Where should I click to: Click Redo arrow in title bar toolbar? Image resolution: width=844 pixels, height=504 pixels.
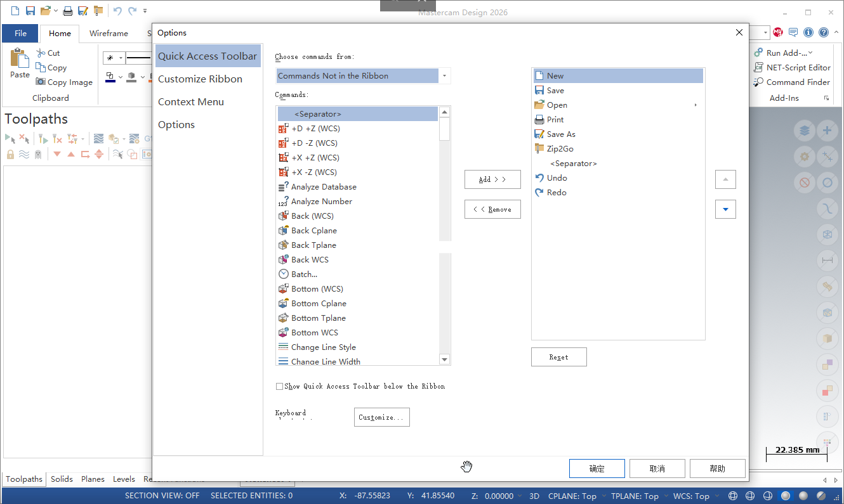click(x=132, y=11)
